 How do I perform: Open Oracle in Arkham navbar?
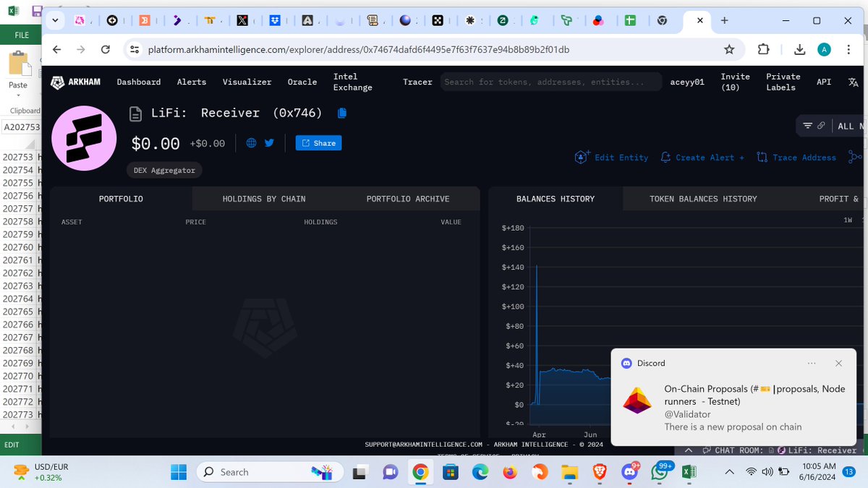coord(302,82)
